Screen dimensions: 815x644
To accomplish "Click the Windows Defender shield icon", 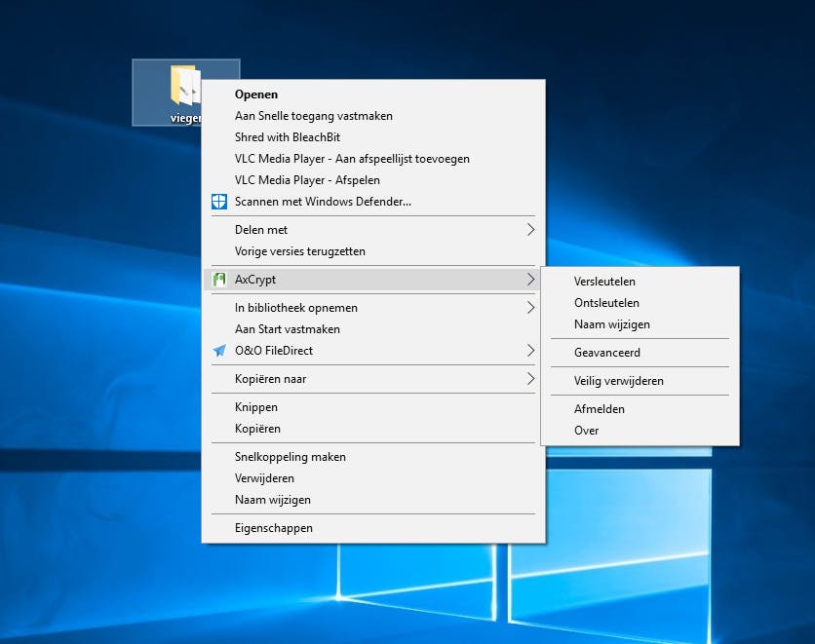I will click(x=219, y=202).
